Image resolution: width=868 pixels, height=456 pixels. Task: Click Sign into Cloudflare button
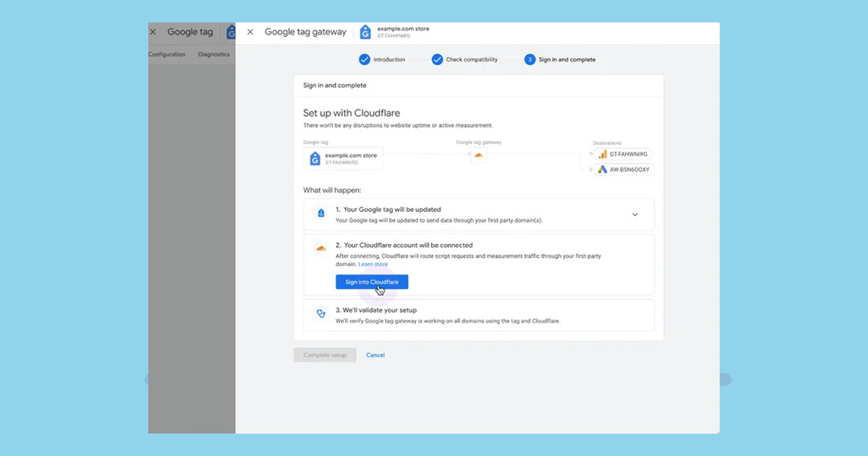click(372, 282)
